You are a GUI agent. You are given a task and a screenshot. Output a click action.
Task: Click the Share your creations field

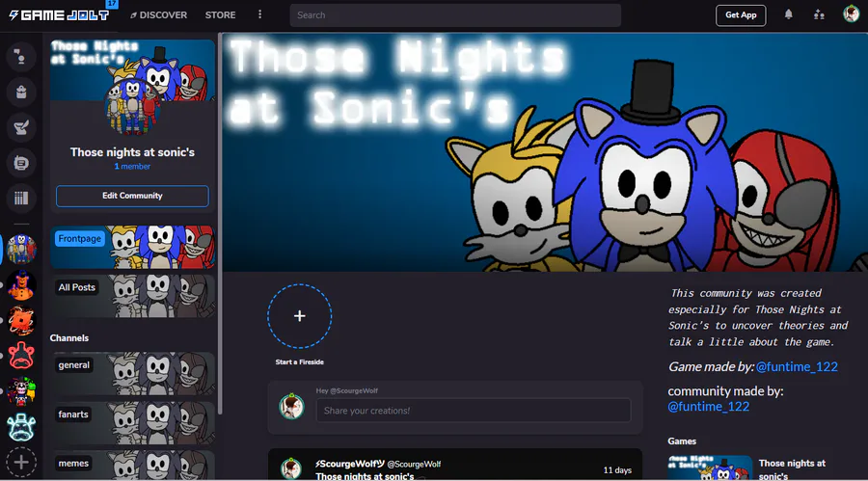pos(474,411)
